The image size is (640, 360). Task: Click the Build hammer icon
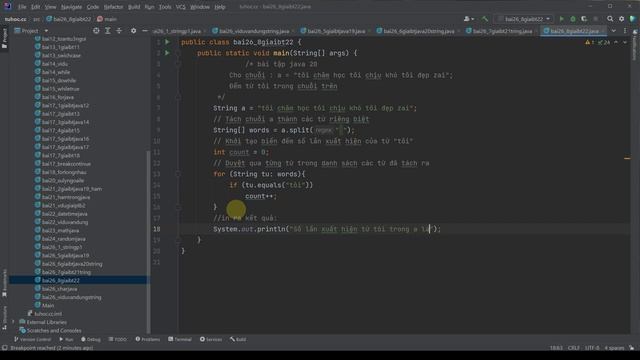tap(484, 19)
